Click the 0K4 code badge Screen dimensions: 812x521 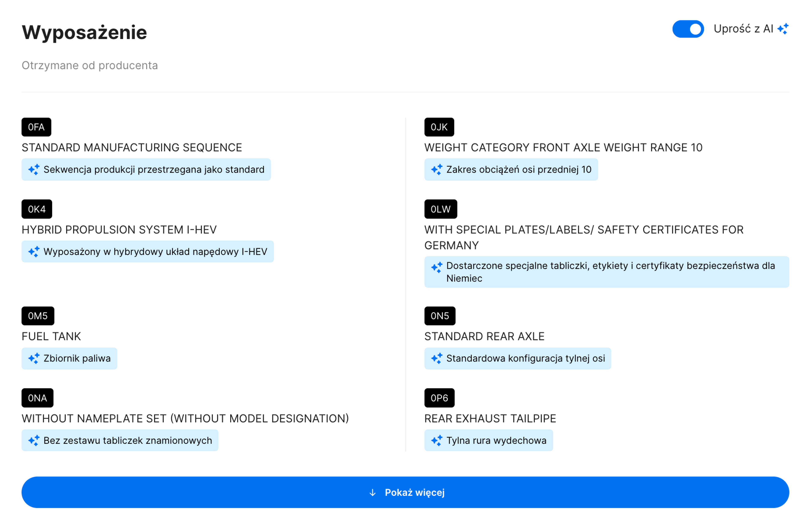(37, 209)
